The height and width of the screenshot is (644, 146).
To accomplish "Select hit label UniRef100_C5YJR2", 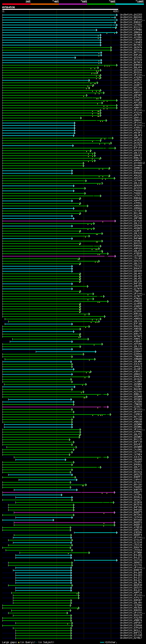I will 131,258.
